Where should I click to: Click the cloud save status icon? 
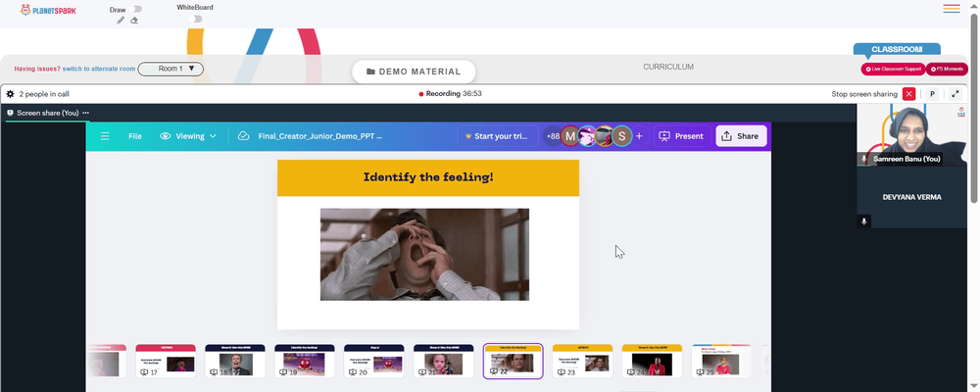(244, 136)
